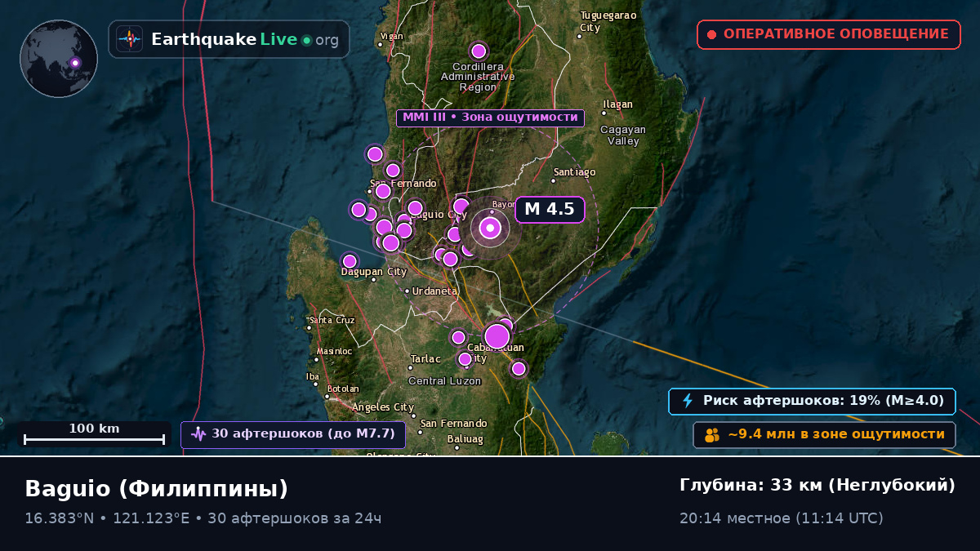Screen dimensions: 980x551
Task: Click the Botolan town label
Action: pos(343,389)
